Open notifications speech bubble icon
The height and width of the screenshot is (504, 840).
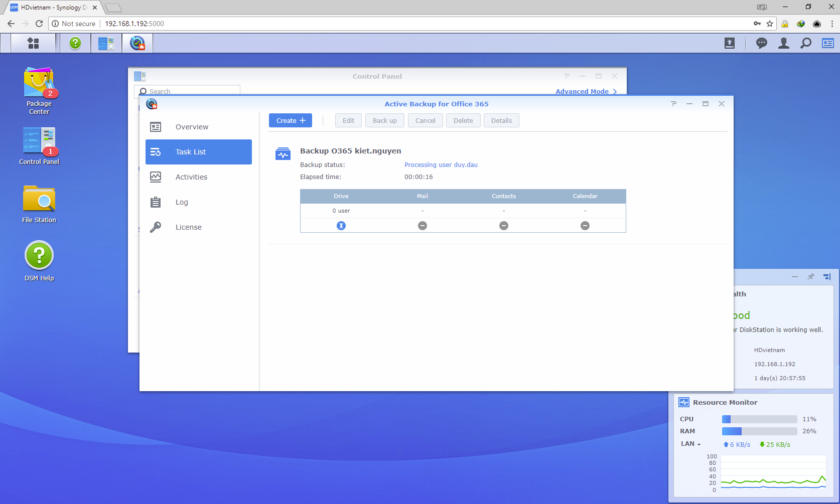pos(762,43)
